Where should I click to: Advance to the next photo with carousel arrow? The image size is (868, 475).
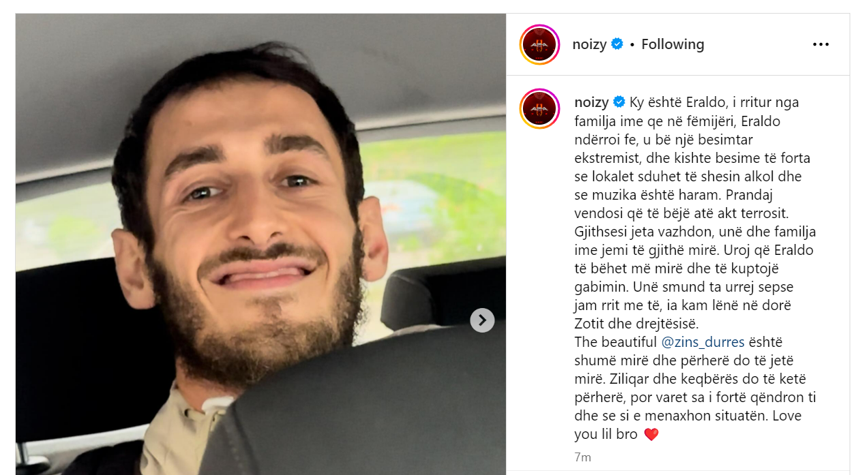pos(482,320)
